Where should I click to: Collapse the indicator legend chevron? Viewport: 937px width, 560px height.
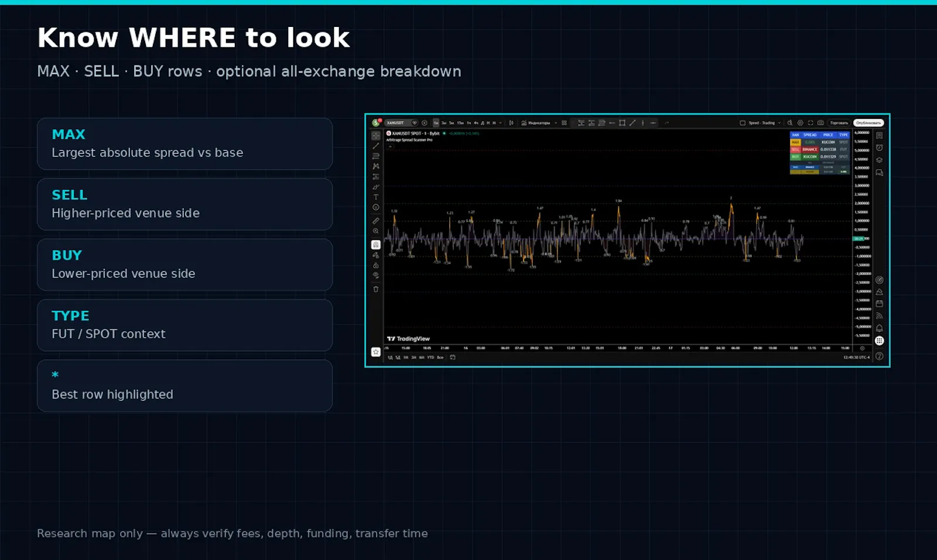(x=390, y=146)
